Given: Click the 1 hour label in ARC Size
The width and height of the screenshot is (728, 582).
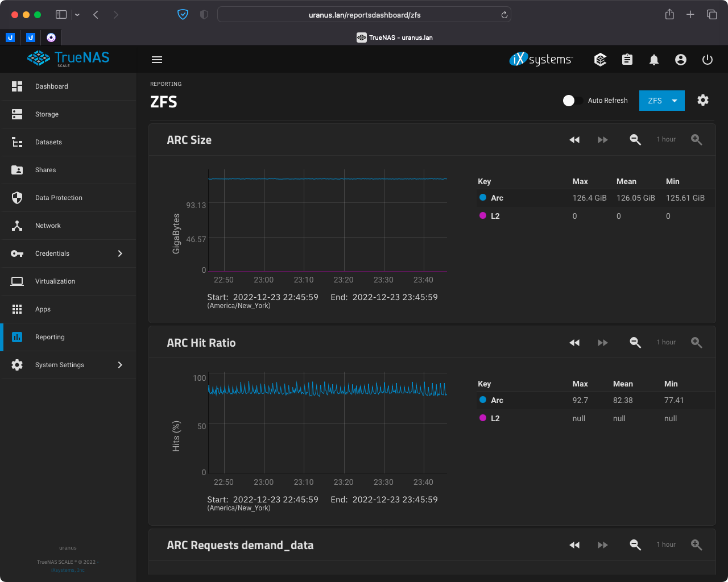Looking at the screenshot, I should 666,139.
